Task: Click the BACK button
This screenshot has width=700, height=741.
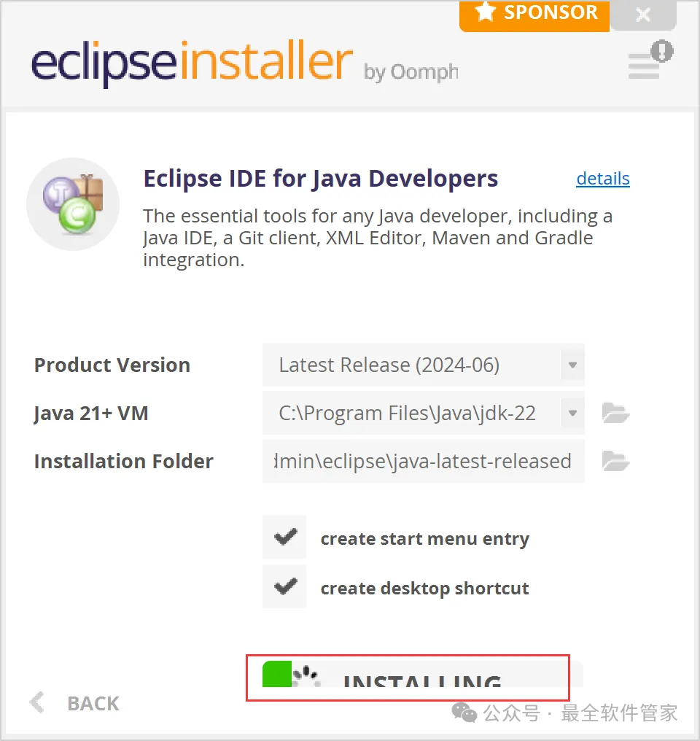Action: 74,703
